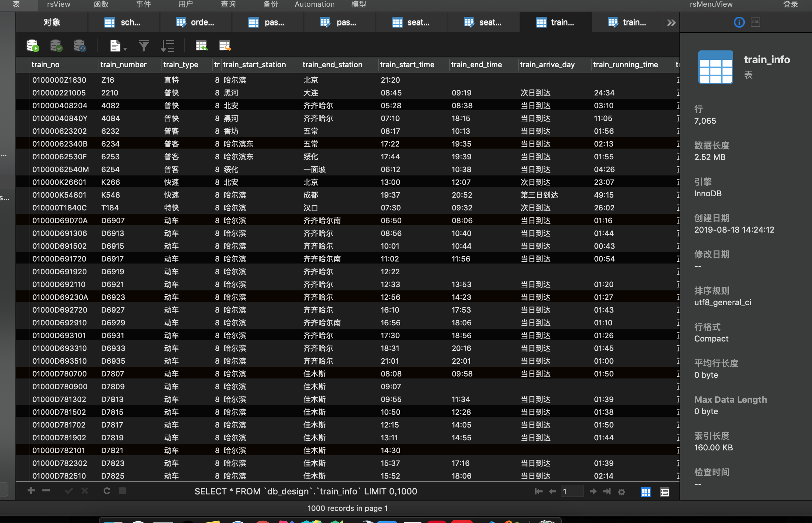The image size is (812, 523).
Task: Open the 对象 tab
Action: point(52,23)
